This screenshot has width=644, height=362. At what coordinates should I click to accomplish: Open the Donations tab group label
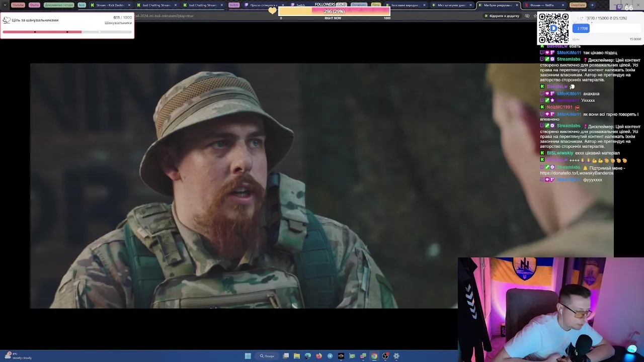359,5
